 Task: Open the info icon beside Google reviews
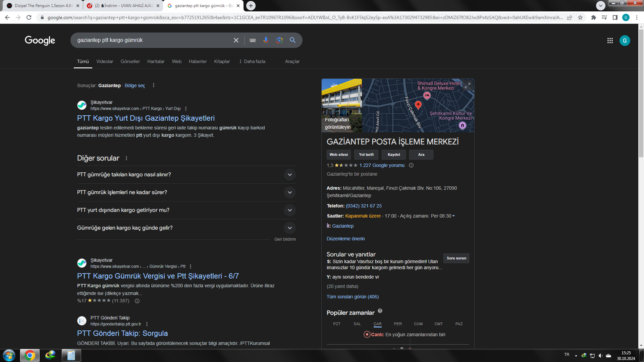[411, 165]
